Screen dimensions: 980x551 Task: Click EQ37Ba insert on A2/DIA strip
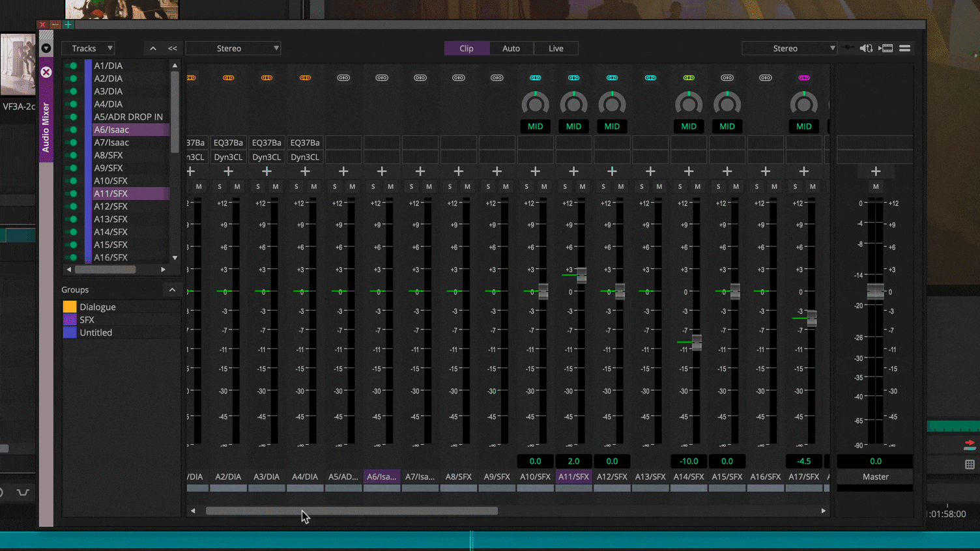(228, 143)
